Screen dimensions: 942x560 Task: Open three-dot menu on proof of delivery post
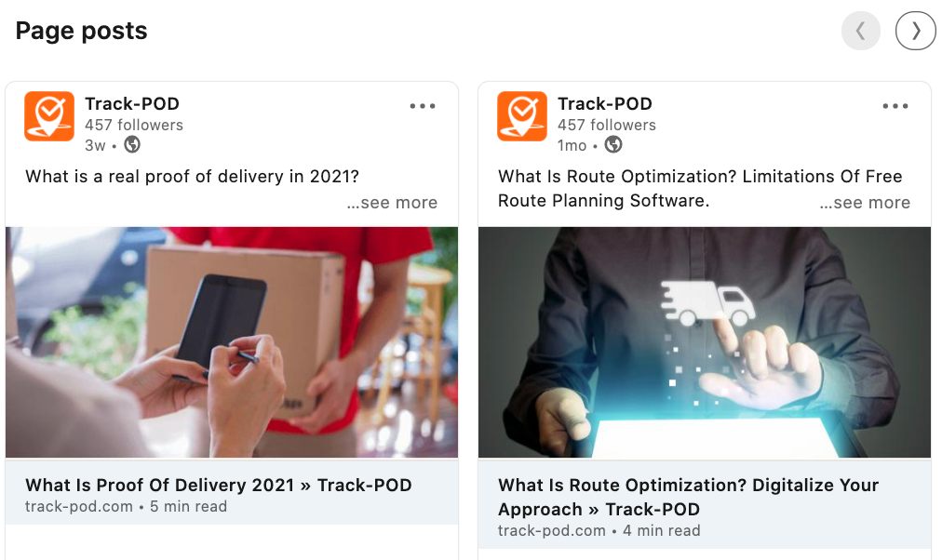click(423, 106)
